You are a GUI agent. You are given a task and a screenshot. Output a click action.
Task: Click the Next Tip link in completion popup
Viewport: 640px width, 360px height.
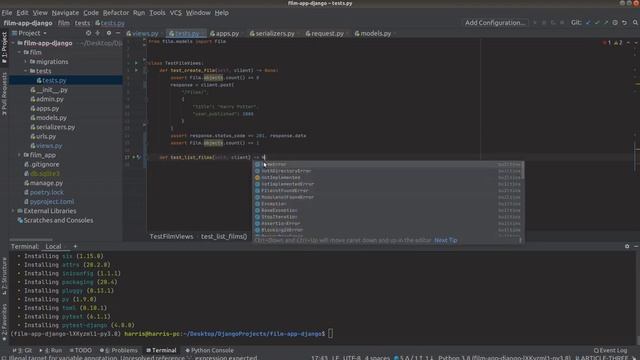point(446,240)
